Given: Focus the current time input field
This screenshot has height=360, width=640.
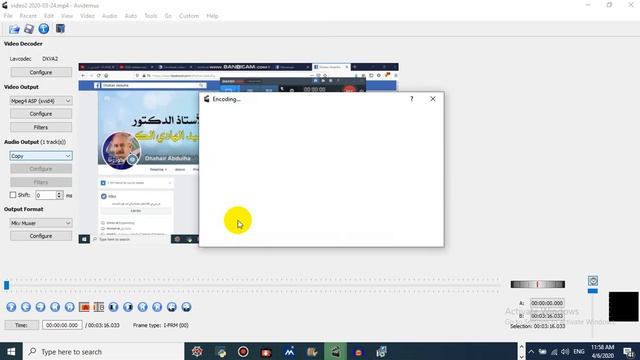Looking at the screenshot, I should (x=62, y=325).
